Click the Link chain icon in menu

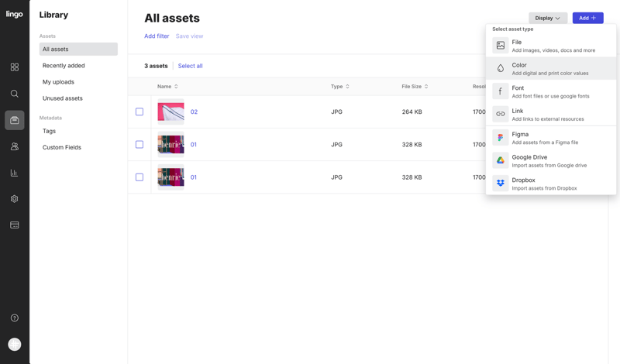[500, 114]
